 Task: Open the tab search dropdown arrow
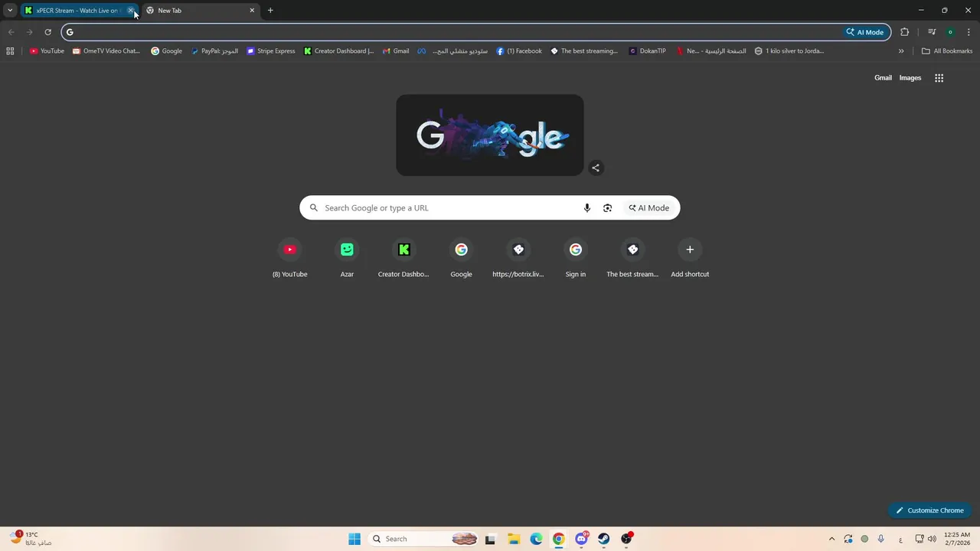10,11
